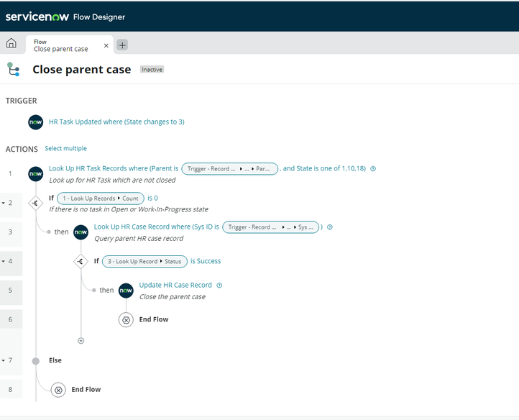Click info icon after 'State is one of 1,10,18'
This screenshot has height=420, width=519.
[x=373, y=168]
